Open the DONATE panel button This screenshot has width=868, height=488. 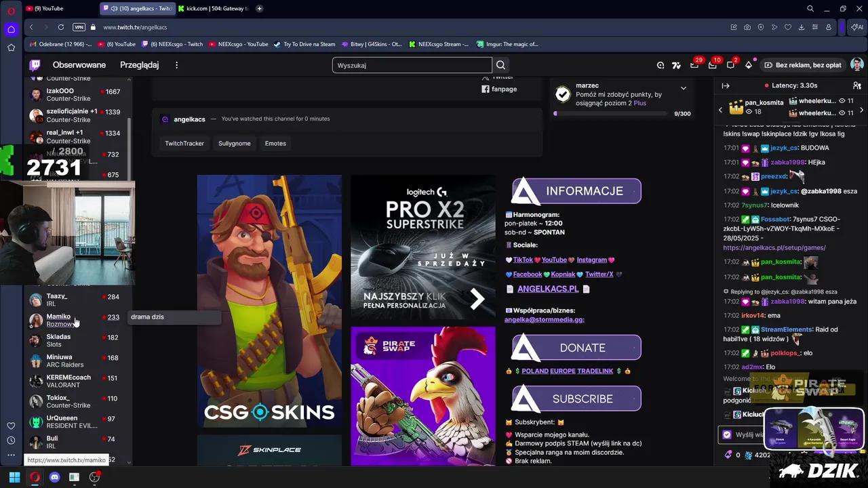[x=576, y=348]
